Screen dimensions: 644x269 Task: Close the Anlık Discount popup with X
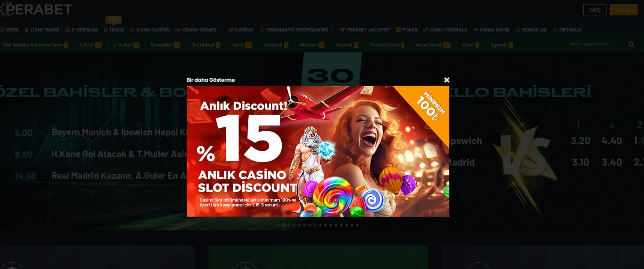(x=447, y=80)
